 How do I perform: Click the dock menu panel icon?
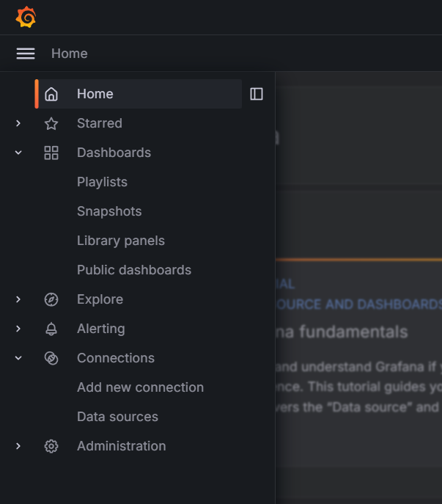coord(257,94)
